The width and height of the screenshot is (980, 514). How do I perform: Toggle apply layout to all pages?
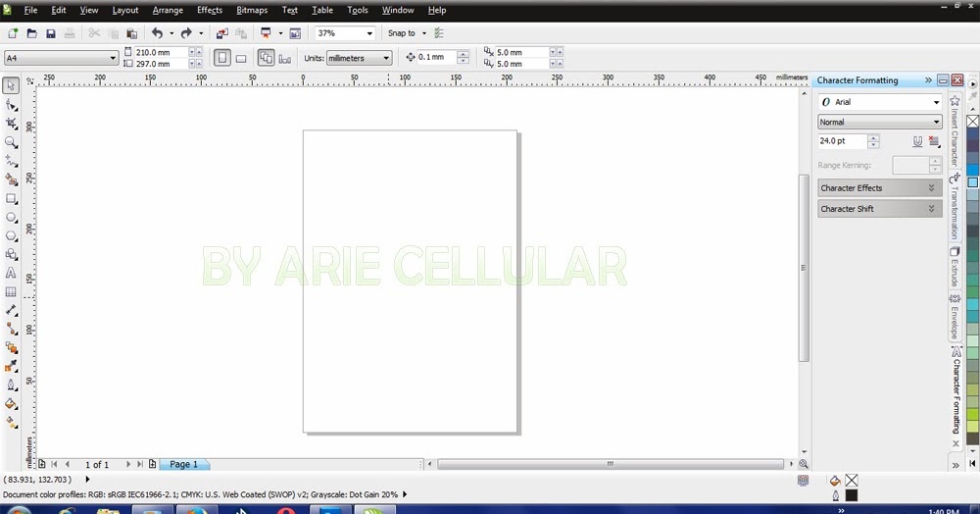(266, 58)
